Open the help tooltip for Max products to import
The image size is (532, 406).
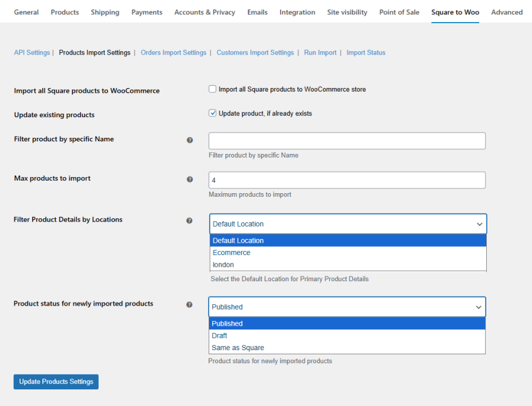[190, 179]
